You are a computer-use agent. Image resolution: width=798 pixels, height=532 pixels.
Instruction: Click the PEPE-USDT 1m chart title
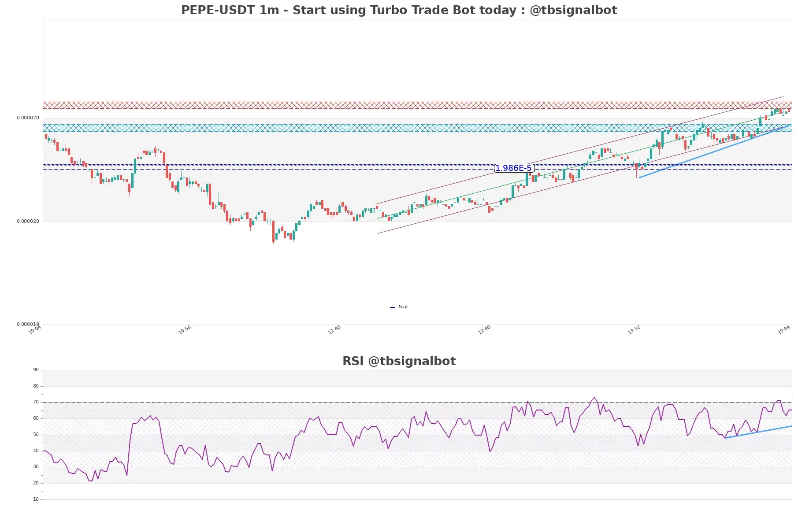pos(399,10)
